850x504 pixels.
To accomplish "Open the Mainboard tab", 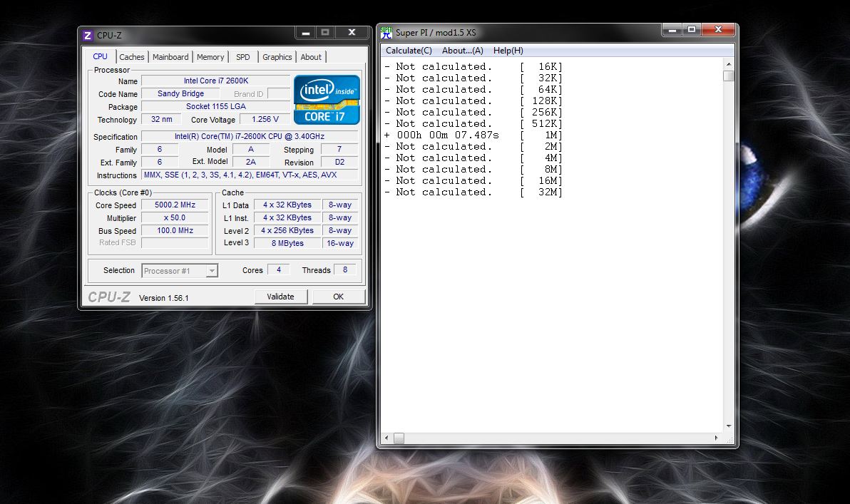I will [x=170, y=57].
